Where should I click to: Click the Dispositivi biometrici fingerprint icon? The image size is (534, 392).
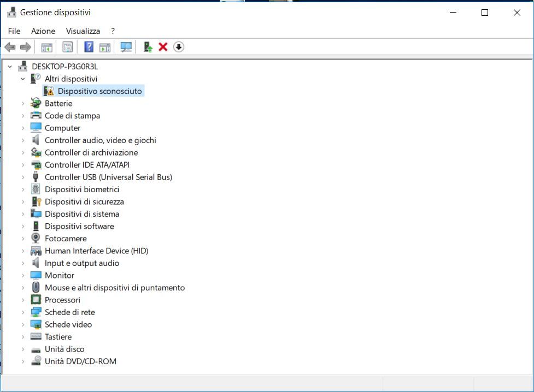[36, 189]
